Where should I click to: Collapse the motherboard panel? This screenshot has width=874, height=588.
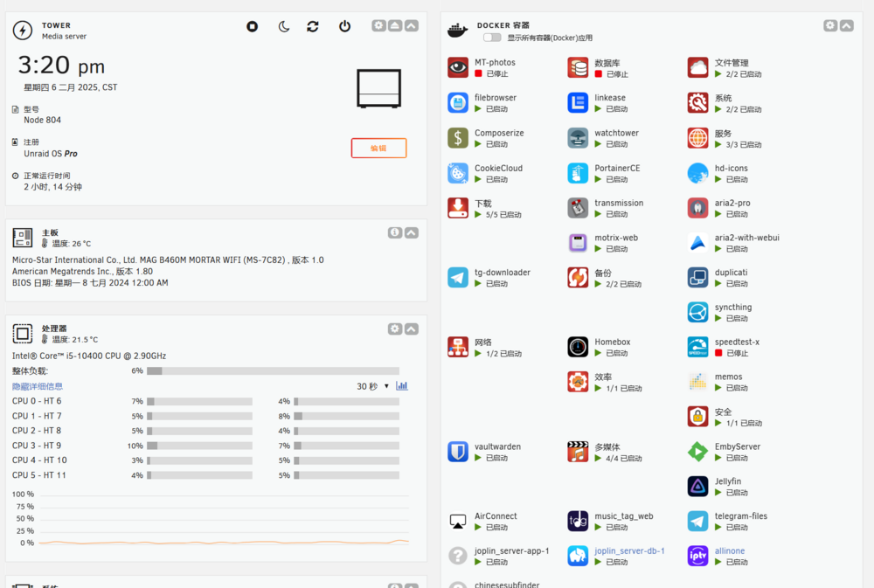pyautogui.click(x=412, y=233)
